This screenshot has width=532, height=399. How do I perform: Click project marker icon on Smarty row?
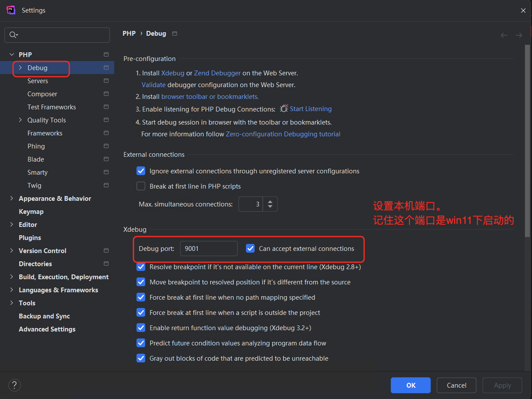[106, 172]
